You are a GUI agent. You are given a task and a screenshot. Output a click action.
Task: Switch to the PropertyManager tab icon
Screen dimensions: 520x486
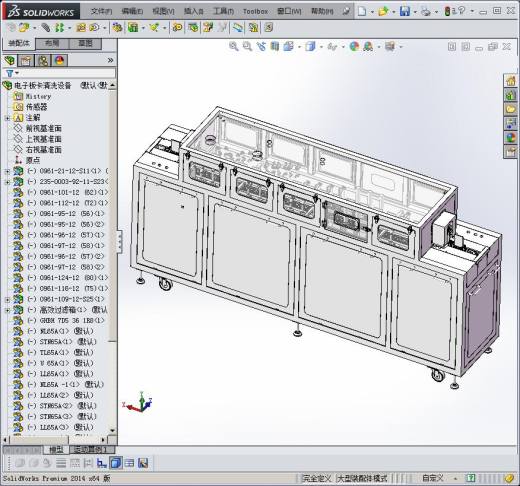coord(26,60)
